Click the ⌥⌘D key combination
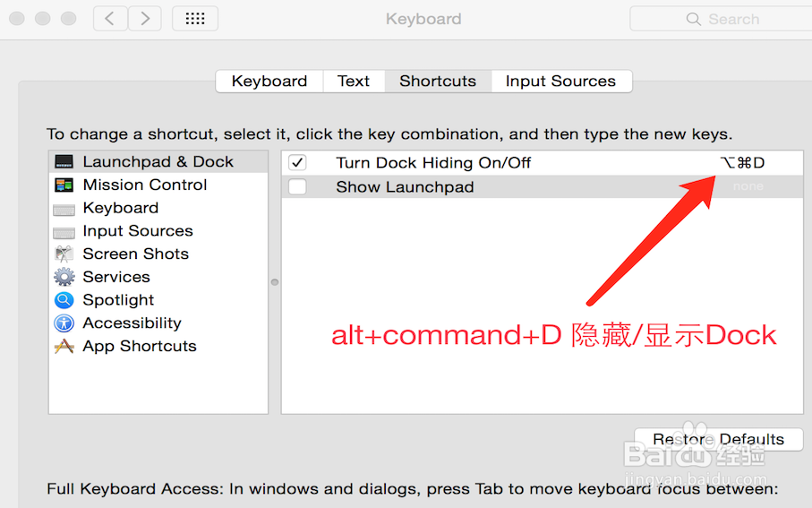 click(x=742, y=163)
